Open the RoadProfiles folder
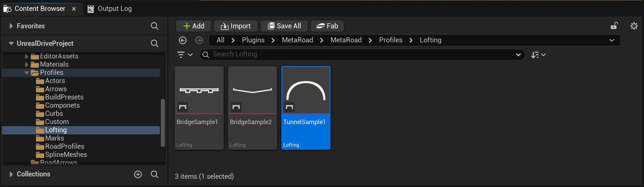 (x=64, y=146)
